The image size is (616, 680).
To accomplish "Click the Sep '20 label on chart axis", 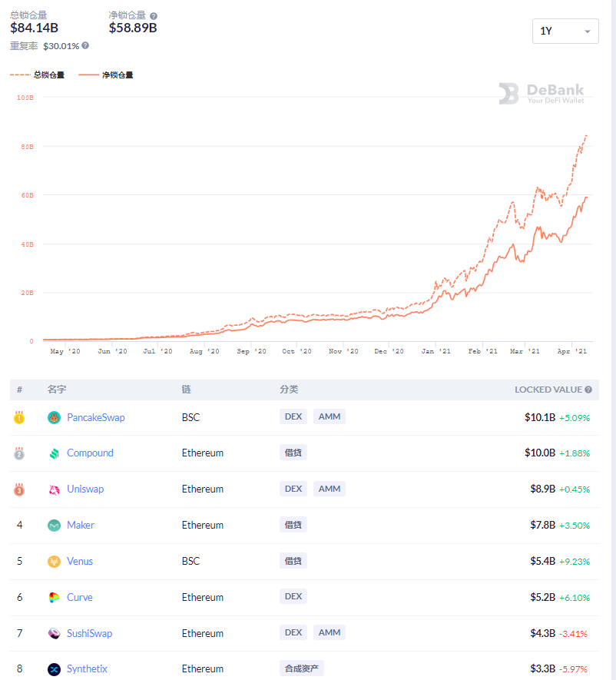I will tap(251, 351).
